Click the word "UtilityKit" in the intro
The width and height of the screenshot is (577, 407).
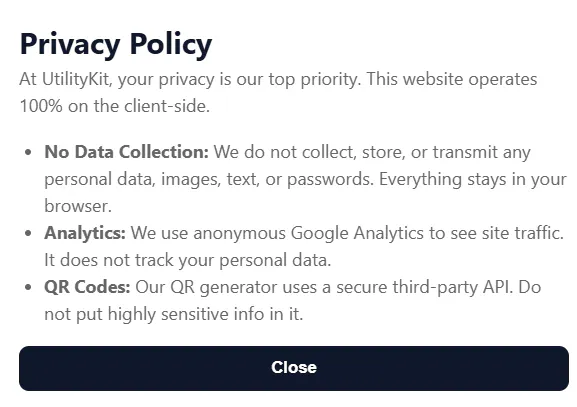(x=77, y=80)
